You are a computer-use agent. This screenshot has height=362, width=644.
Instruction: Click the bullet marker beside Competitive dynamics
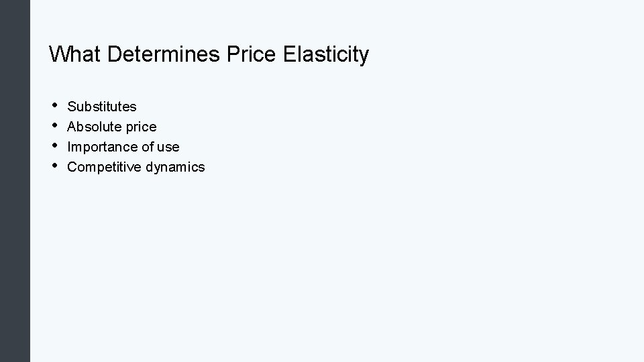click(54, 166)
